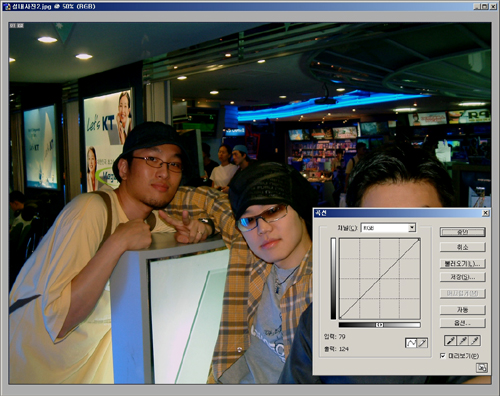This screenshot has width=500, height=396.
Task: Click the 확인 OK button in Curves
Action: coord(462,232)
